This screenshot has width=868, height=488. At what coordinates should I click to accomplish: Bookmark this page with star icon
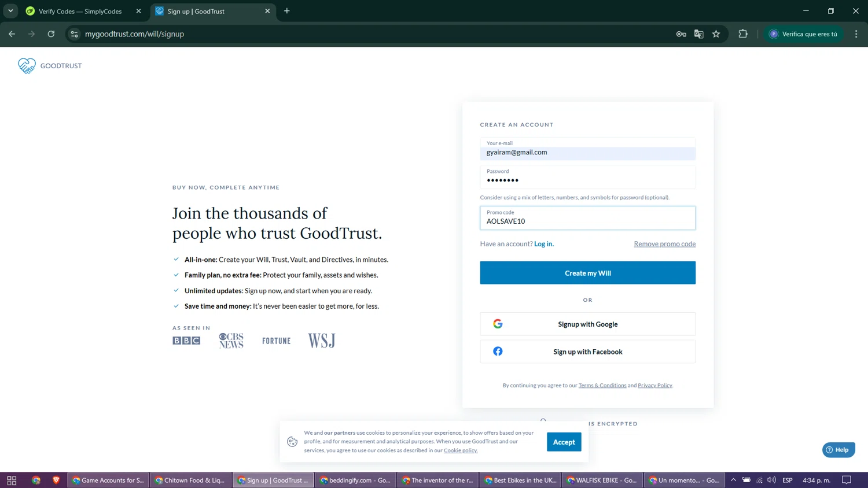click(716, 34)
